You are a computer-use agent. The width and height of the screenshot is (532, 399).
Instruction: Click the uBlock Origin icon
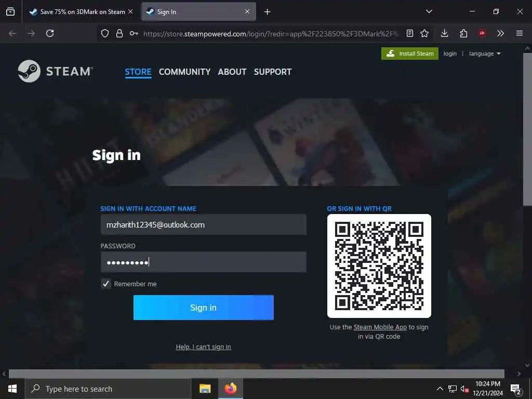coord(482,33)
